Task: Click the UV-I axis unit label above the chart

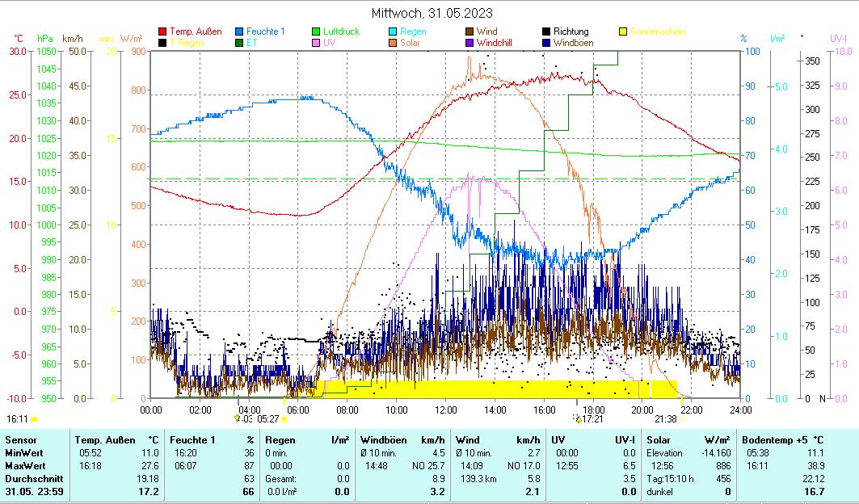Action: pos(838,39)
